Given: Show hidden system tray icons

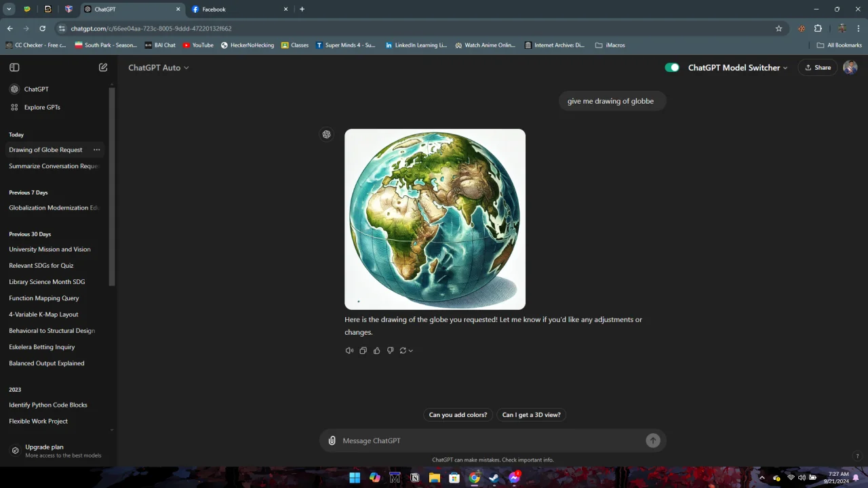Looking at the screenshot, I should point(762,478).
